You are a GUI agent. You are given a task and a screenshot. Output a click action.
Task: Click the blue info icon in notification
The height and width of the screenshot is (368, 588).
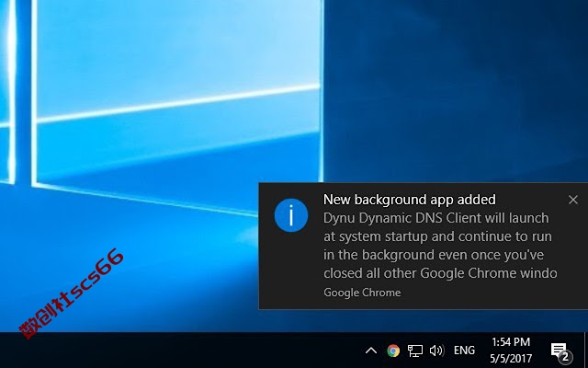(291, 215)
